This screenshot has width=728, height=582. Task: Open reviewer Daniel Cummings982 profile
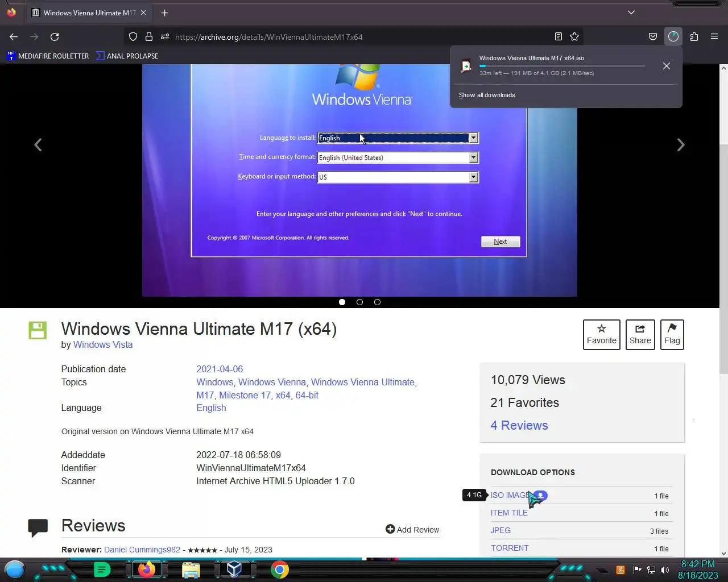[x=142, y=550]
